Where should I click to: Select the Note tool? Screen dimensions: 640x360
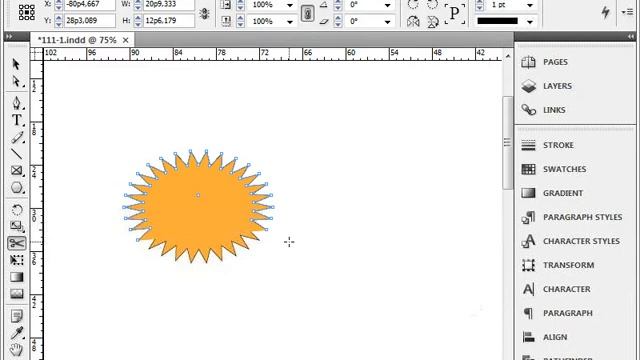tap(16, 316)
